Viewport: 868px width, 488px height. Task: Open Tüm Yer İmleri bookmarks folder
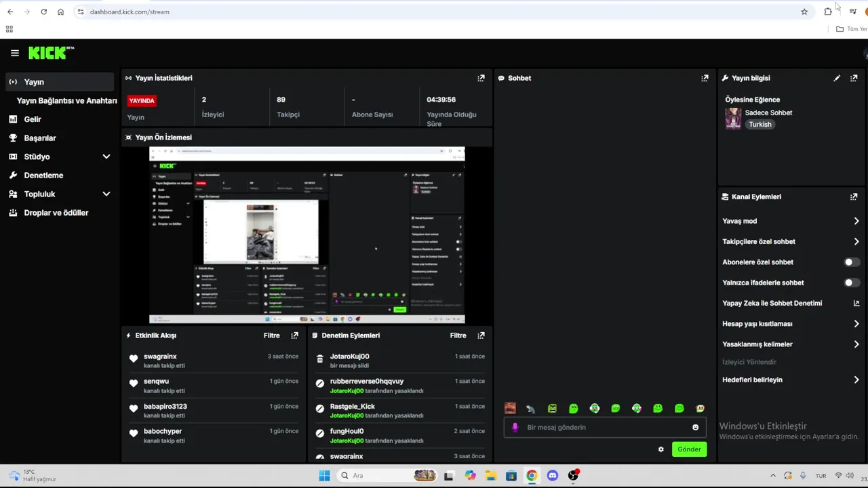pyautogui.click(x=852, y=29)
